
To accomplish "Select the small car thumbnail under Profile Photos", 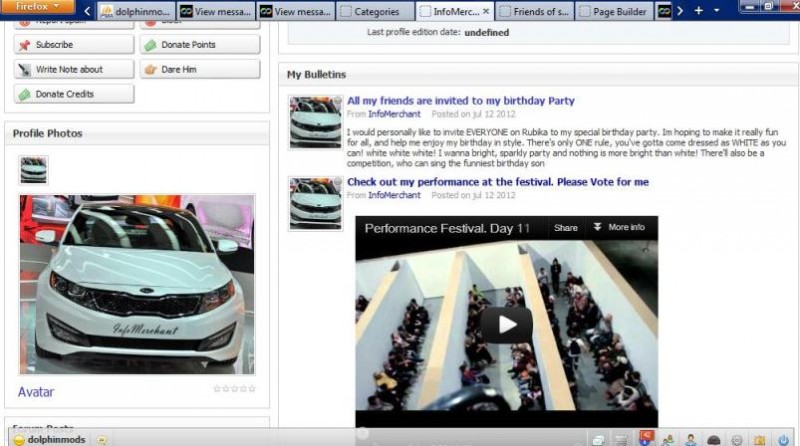I will 33,170.
